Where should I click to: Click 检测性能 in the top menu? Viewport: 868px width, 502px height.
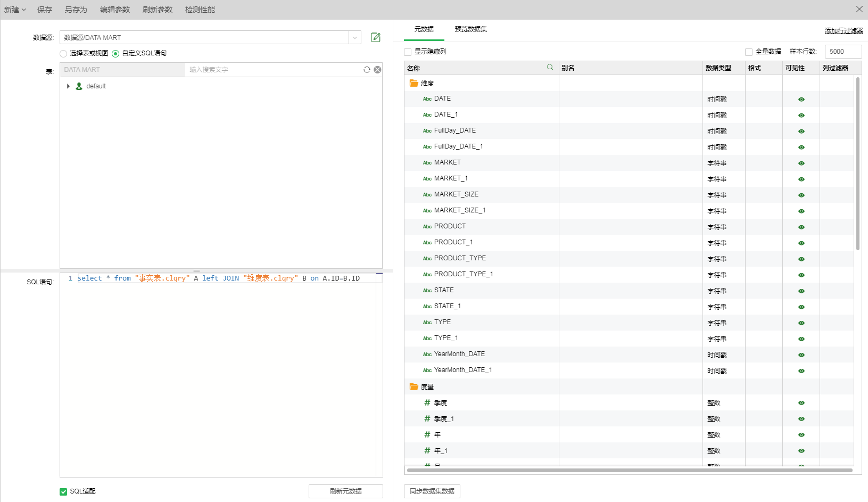point(200,10)
